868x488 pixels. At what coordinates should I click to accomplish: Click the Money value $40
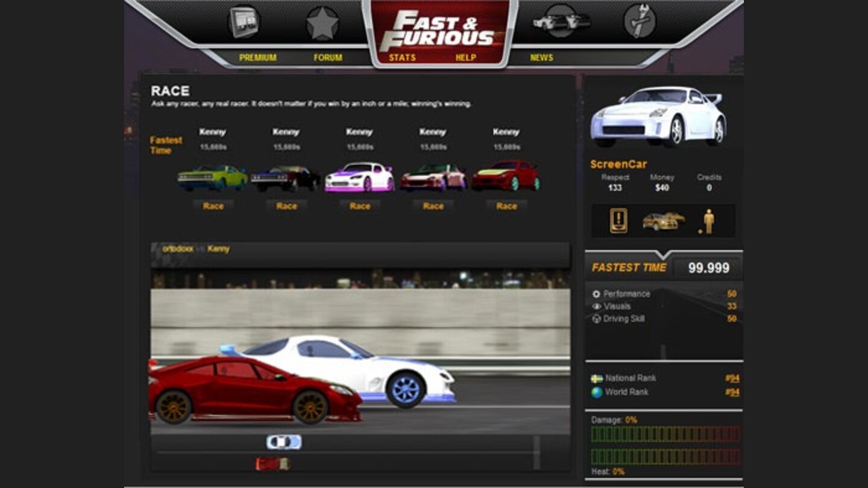662,188
